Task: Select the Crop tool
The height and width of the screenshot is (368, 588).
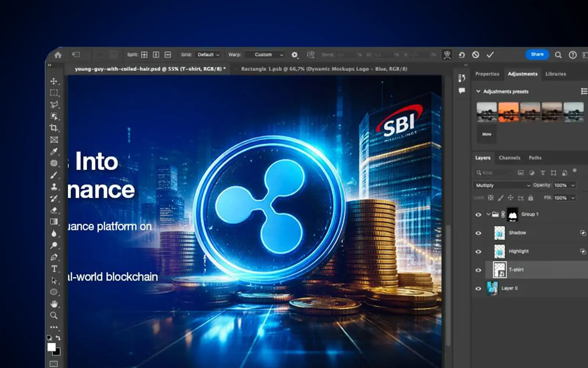Action: tap(54, 128)
